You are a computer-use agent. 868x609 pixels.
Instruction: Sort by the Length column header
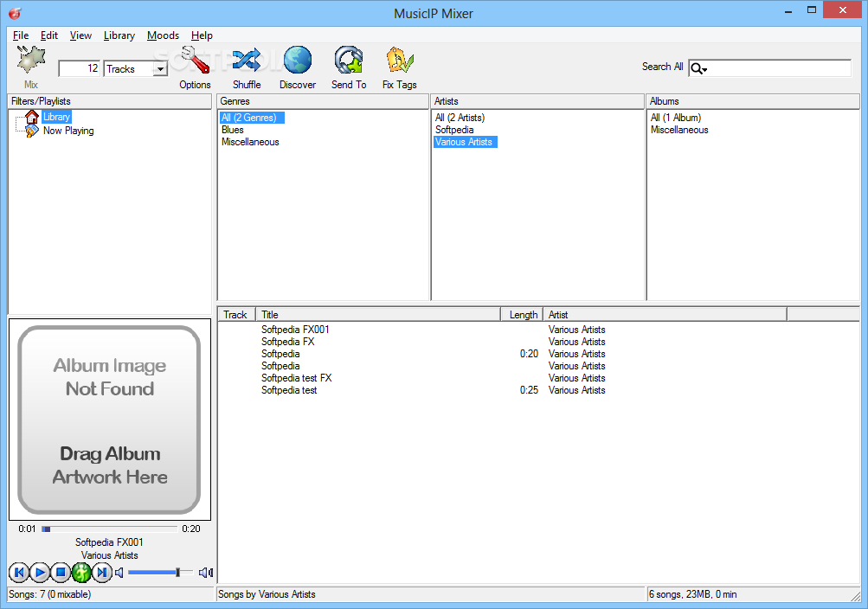[522, 314]
